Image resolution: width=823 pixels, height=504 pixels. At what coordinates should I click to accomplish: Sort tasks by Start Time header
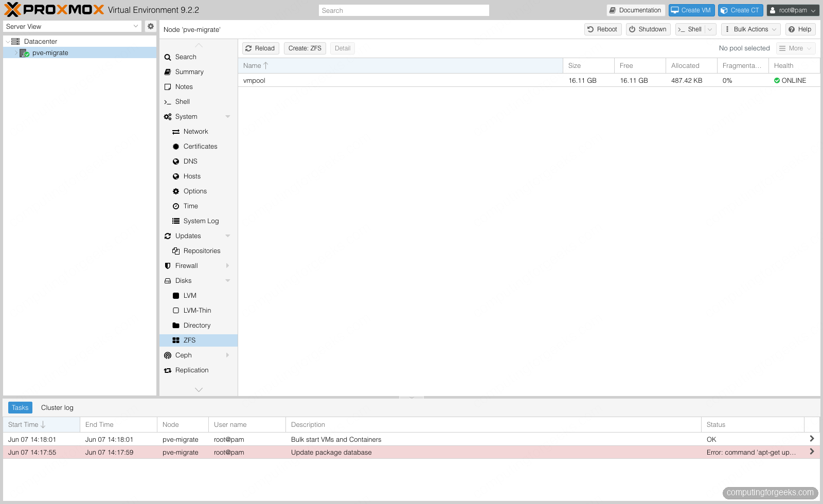pyautogui.click(x=41, y=425)
